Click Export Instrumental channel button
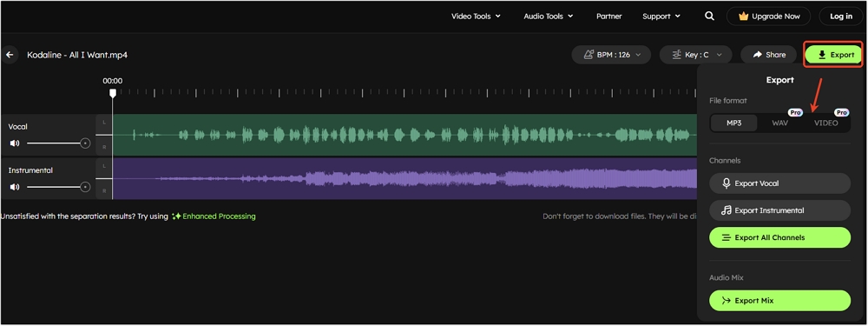This screenshot has width=868, height=326. [779, 210]
